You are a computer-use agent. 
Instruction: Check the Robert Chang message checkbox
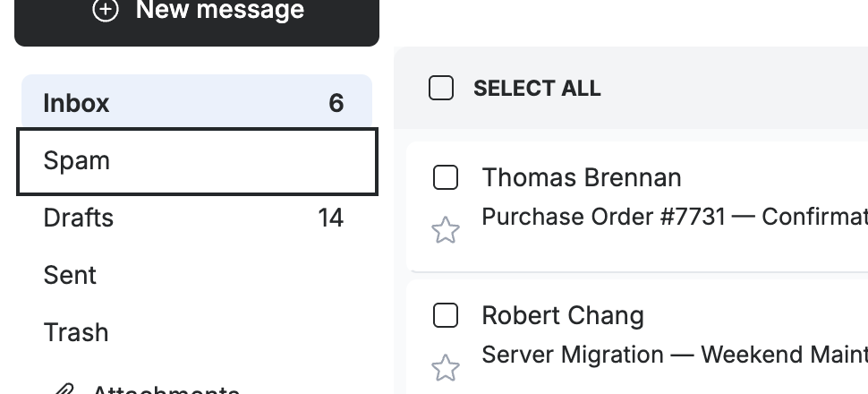(x=445, y=315)
